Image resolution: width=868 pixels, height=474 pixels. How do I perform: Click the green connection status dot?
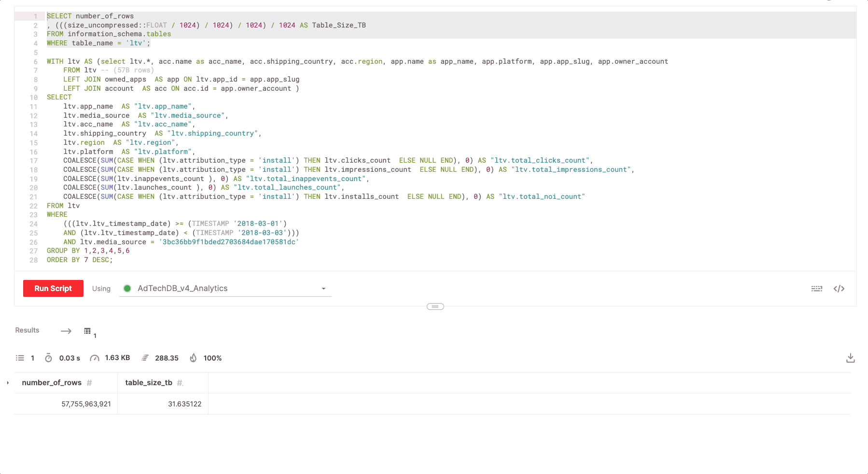(x=127, y=288)
